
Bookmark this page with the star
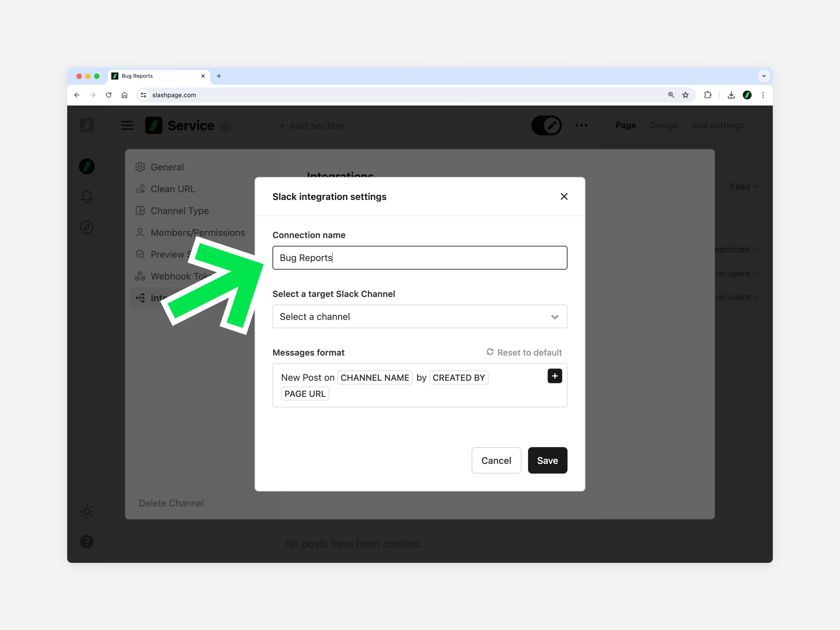685,95
